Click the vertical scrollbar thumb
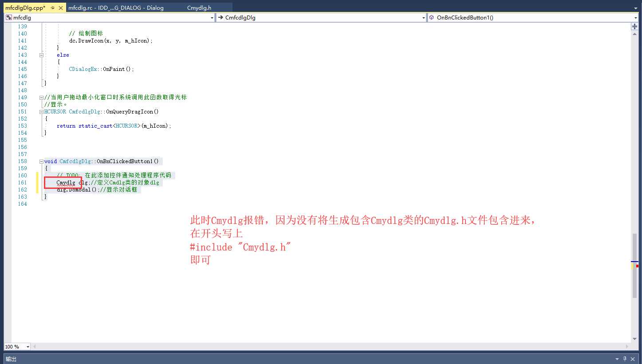 [x=634, y=265]
